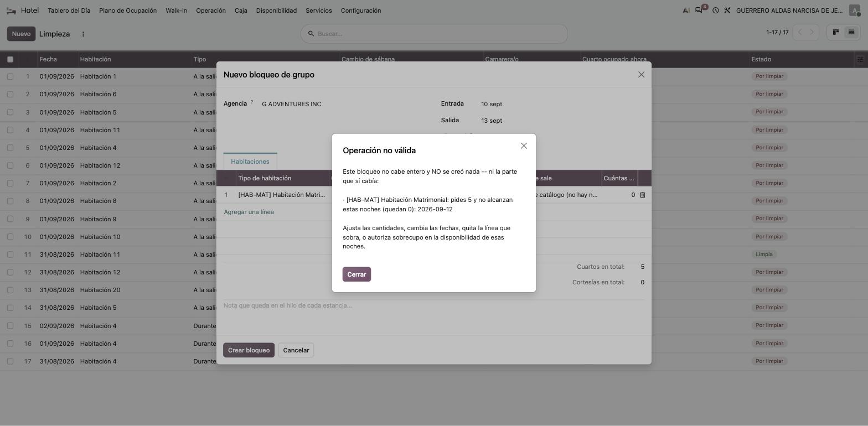Open the AI assistant icon
This screenshot has height=426, width=868.
pyautogui.click(x=686, y=11)
